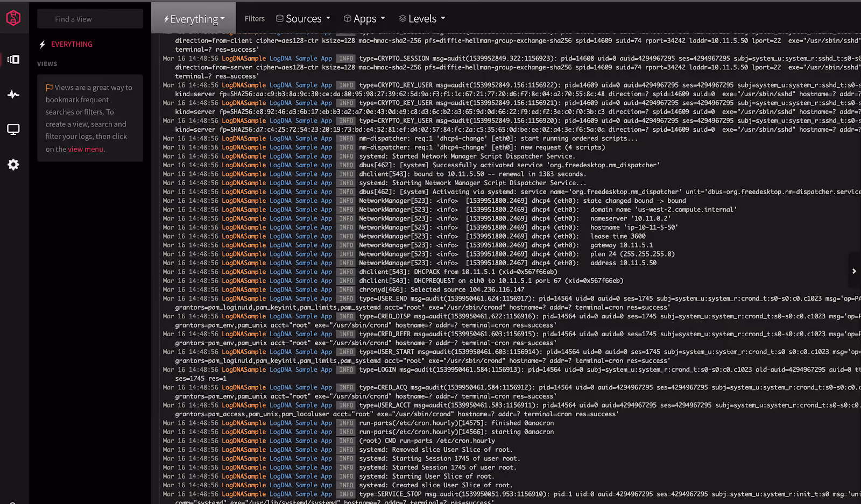Click log line 'type=CRYPTO_KEY_USER' ending 1156921
This screenshot has height=504, width=861.
tap(511, 107)
